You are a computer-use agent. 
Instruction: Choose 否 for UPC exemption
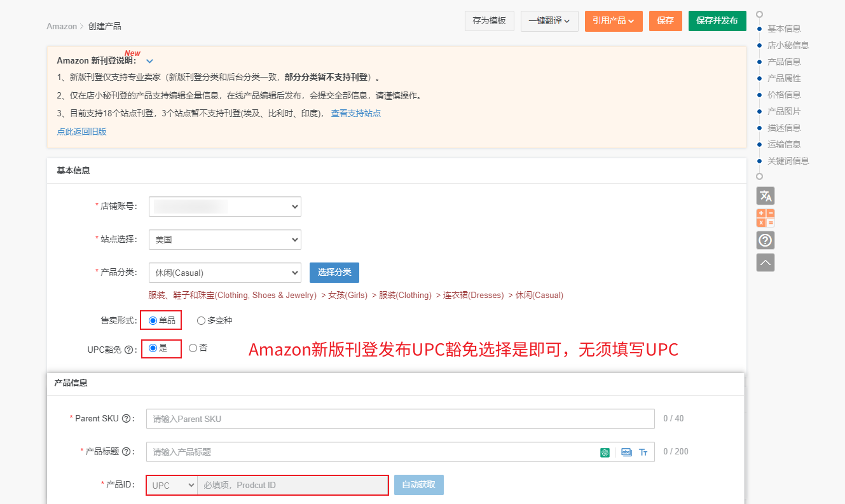coord(193,348)
